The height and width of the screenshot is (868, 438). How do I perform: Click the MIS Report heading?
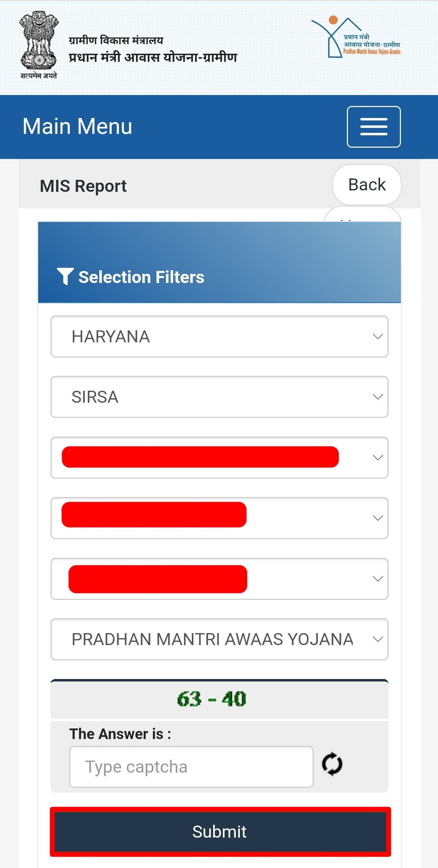tap(83, 186)
